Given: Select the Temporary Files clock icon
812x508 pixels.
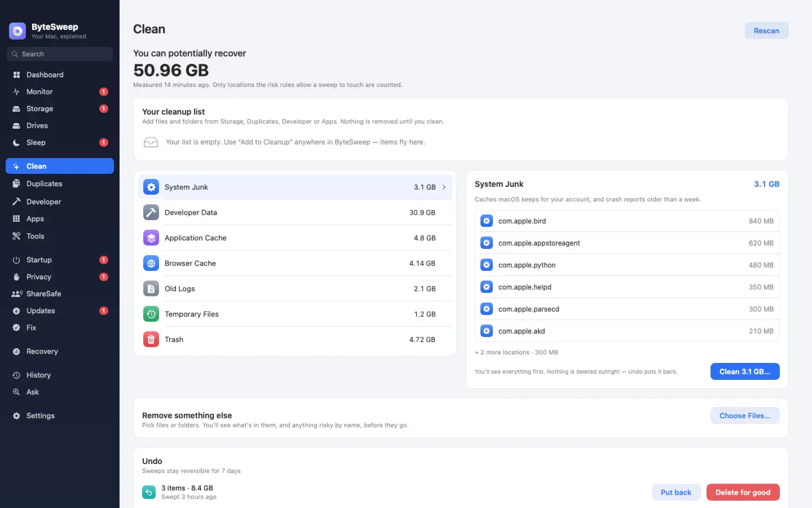Looking at the screenshot, I should 151,314.
